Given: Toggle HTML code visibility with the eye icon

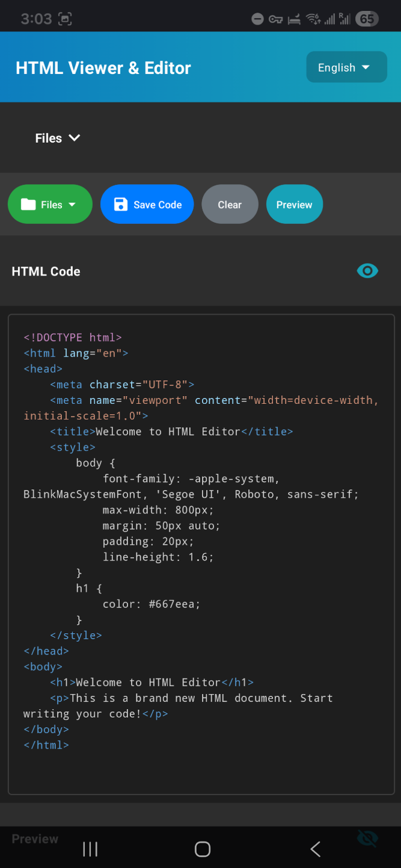Looking at the screenshot, I should 367,271.
